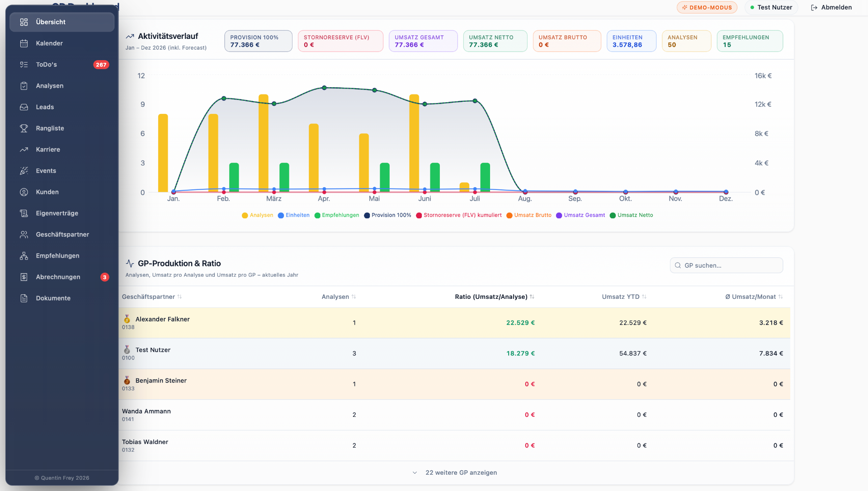Image resolution: width=868 pixels, height=491 pixels.
Task: Toggle the Umsatz Brutto metric card
Action: [x=567, y=41]
